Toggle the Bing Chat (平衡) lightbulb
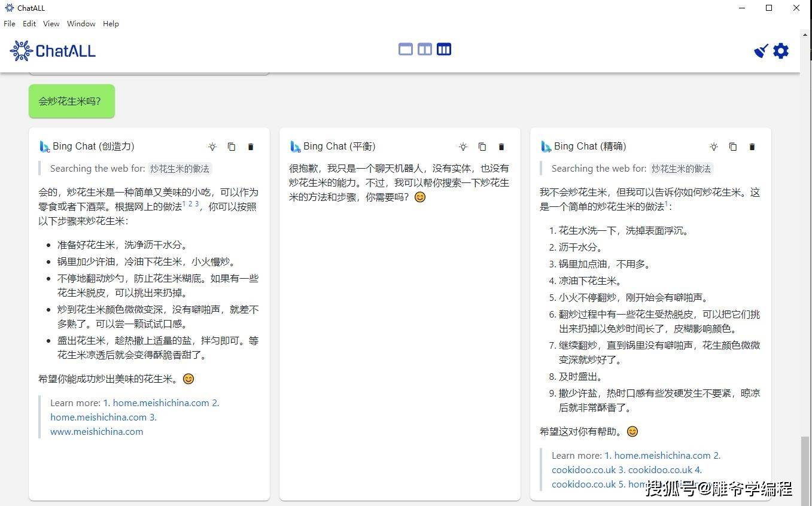The image size is (812, 506). pos(463,147)
